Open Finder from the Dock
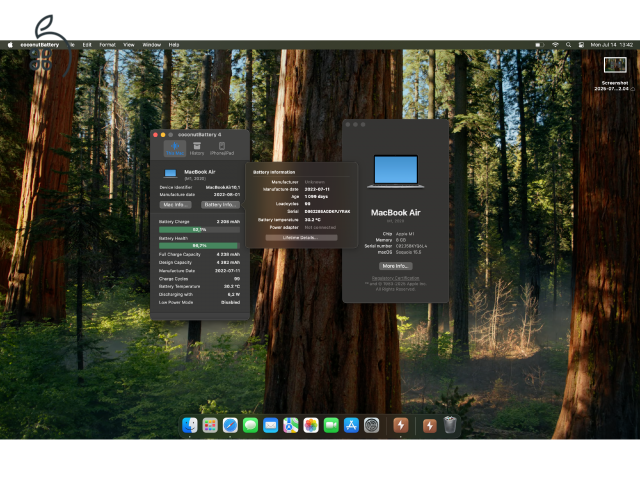The height and width of the screenshot is (480, 640). pyautogui.click(x=190, y=425)
